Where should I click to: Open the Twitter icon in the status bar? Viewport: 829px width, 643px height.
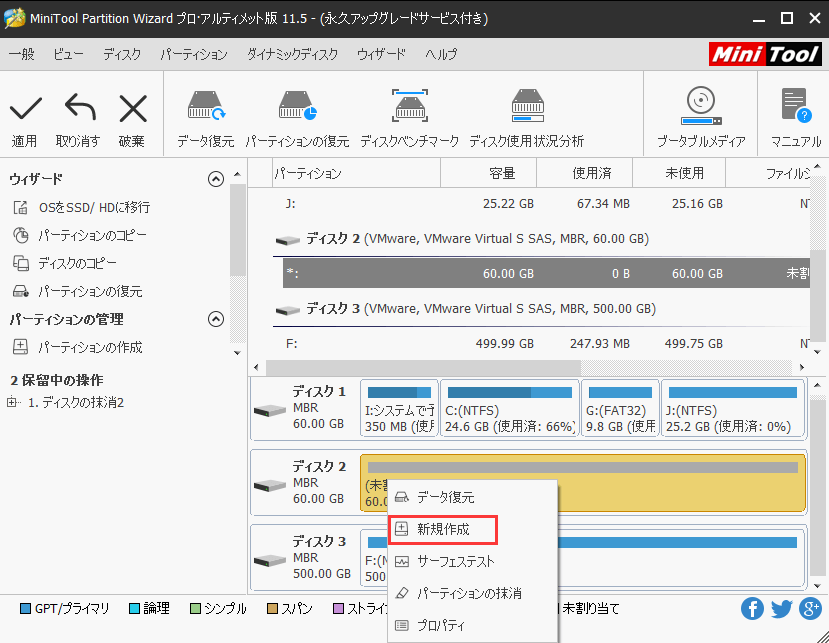(x=781, y=608)
